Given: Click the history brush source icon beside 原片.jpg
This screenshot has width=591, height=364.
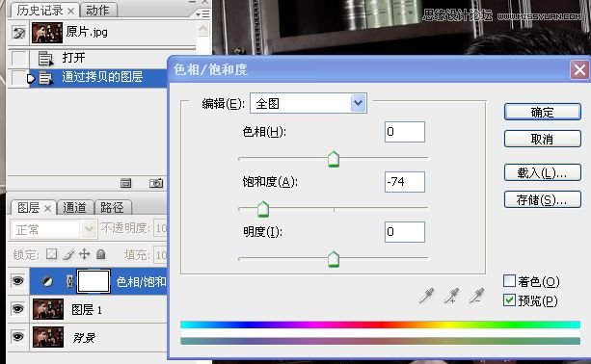Looking at the screenshot, I should 19,33.
